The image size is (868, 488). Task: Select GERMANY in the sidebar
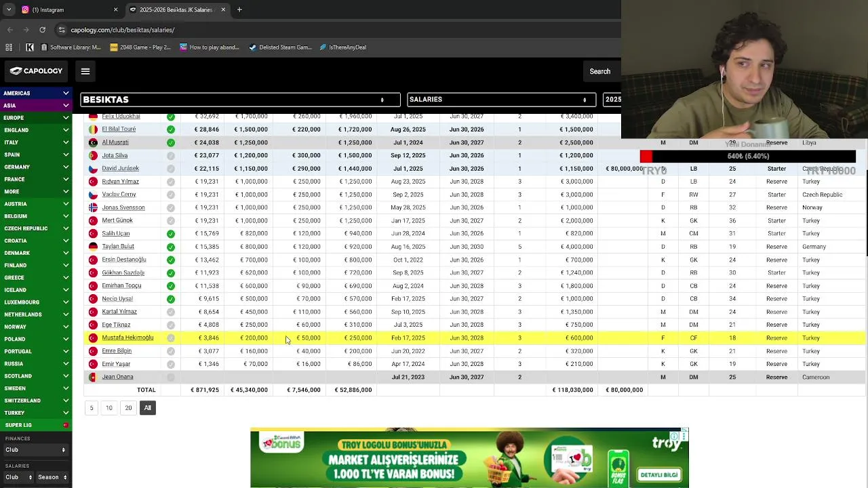(x=36, y=167)
